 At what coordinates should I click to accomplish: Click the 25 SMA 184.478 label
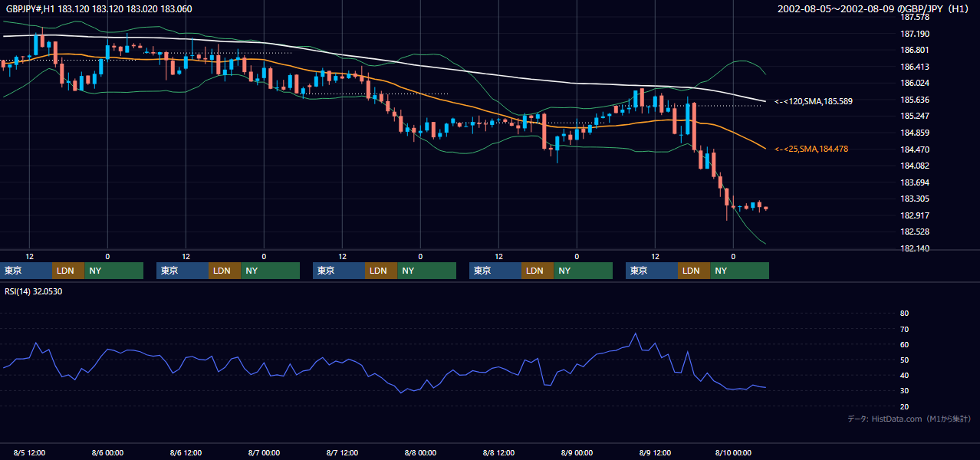(811, 149)
